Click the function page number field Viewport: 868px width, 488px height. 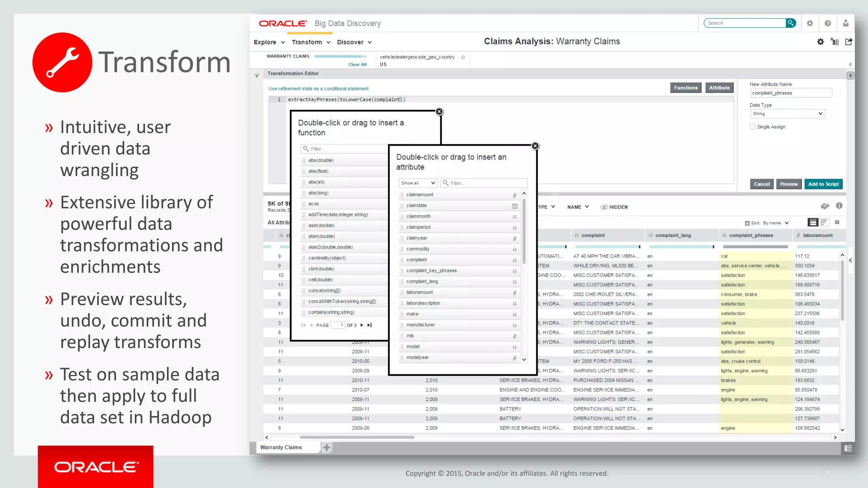338,325
